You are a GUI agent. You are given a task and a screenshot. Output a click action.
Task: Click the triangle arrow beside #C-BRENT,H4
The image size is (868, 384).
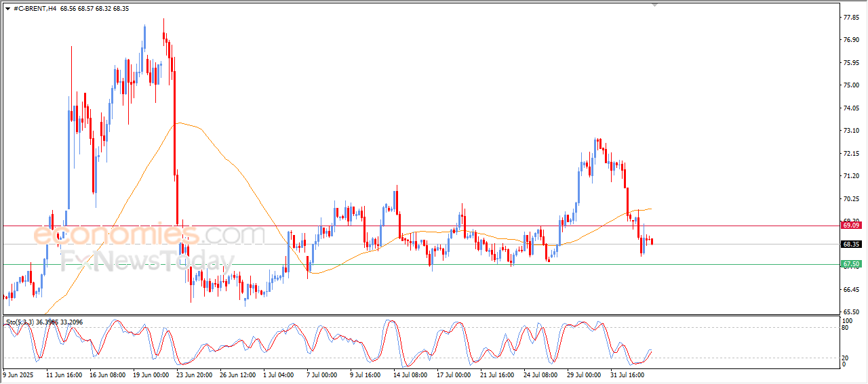point(7,9)
